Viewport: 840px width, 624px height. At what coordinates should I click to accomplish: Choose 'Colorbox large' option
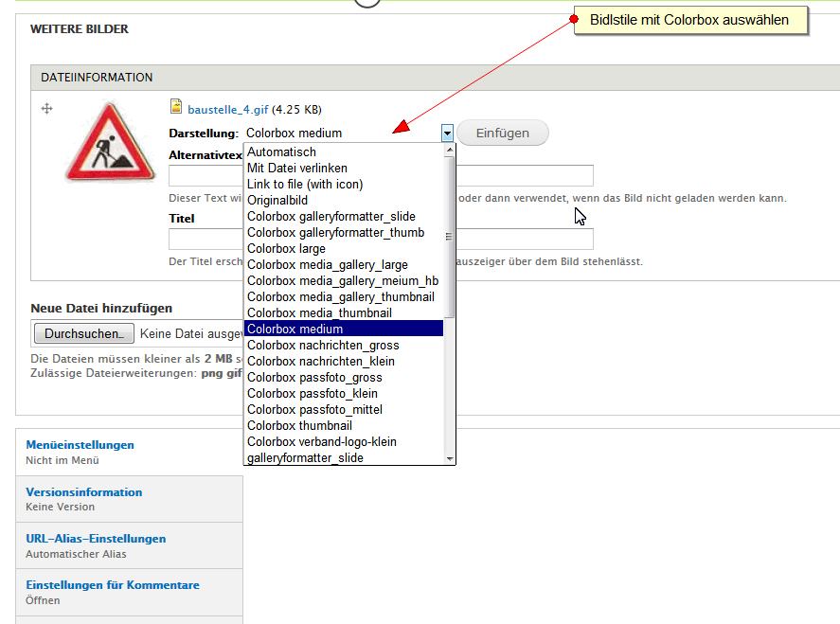click(x=286, y=248)
